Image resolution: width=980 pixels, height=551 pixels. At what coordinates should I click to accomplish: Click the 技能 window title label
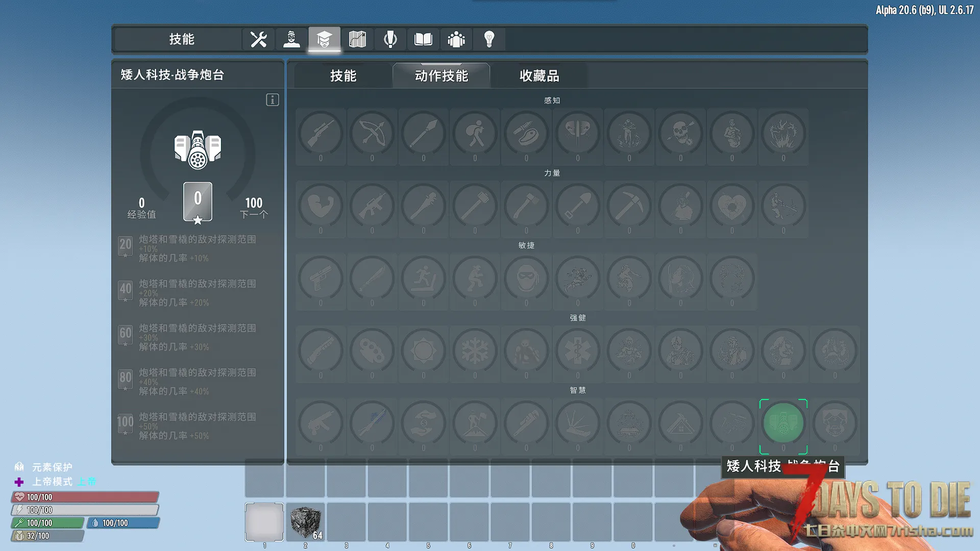point(182,39)
